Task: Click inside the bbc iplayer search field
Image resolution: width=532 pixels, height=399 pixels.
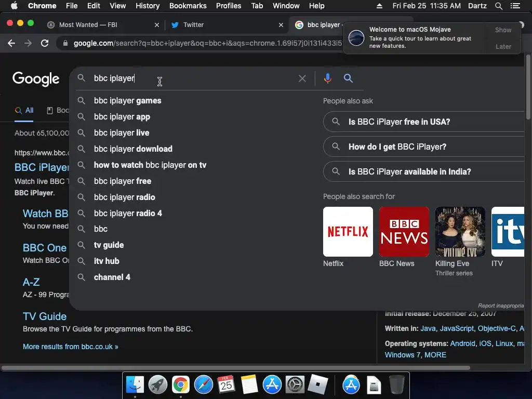Action: [193, 78]
